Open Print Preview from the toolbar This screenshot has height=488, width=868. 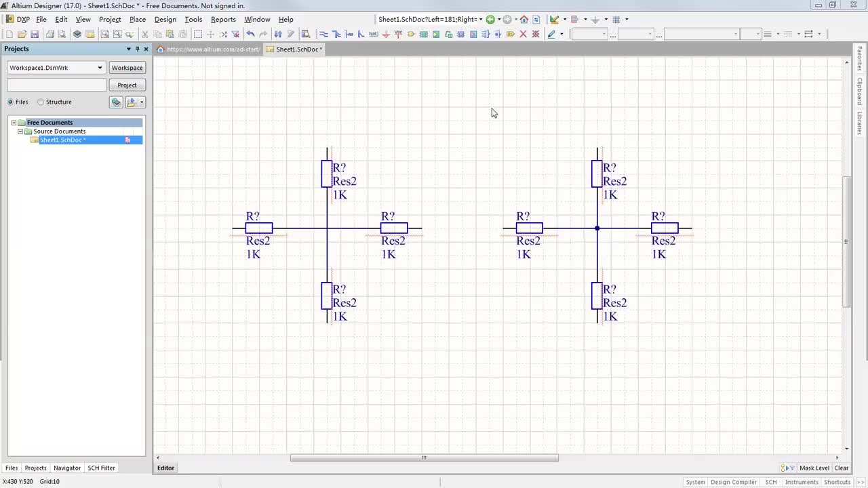62,34
